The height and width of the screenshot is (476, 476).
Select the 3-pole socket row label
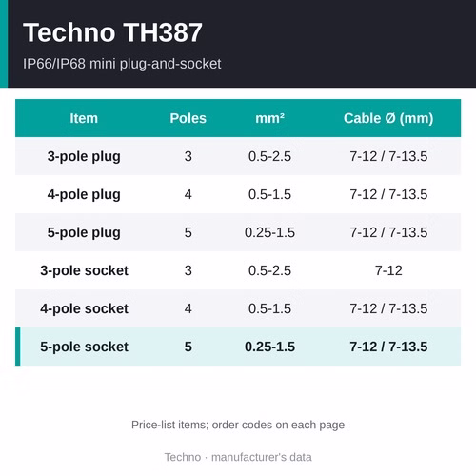click(x=84, y=270)
